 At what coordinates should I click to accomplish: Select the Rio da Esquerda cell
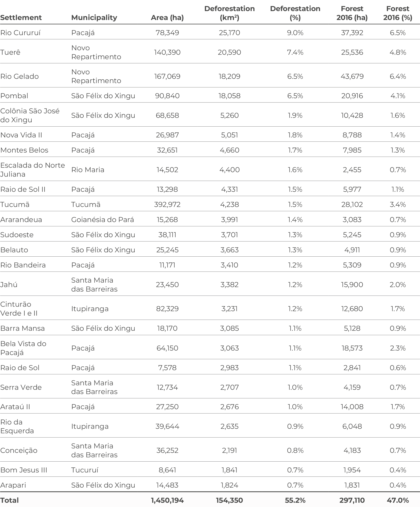(17, 426)
